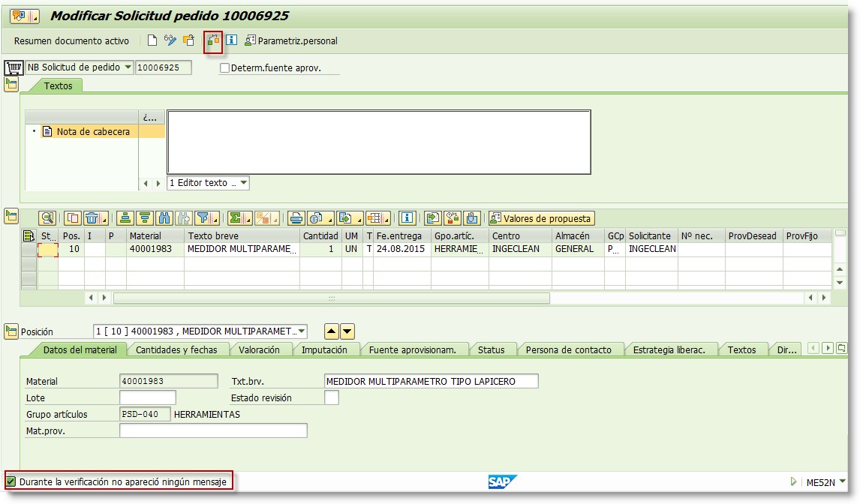Open item details with the magnifier icon
This screenshot has width=860, height=504.
click(46, 217)
